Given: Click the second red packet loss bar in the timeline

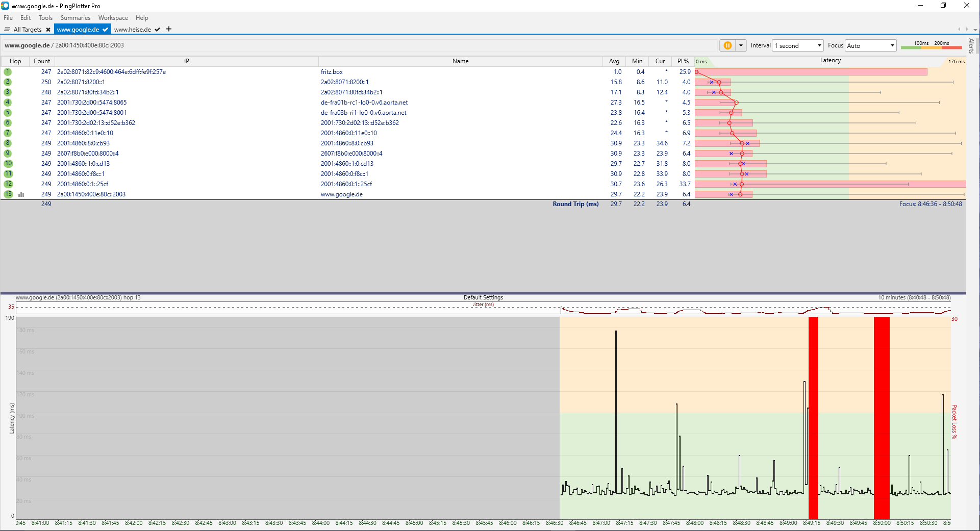Looking at the screenshot, I should (882, 418).
